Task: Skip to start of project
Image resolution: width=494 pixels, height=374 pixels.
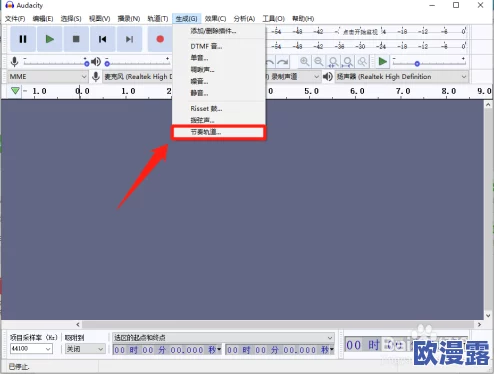Action: point(103,39)
